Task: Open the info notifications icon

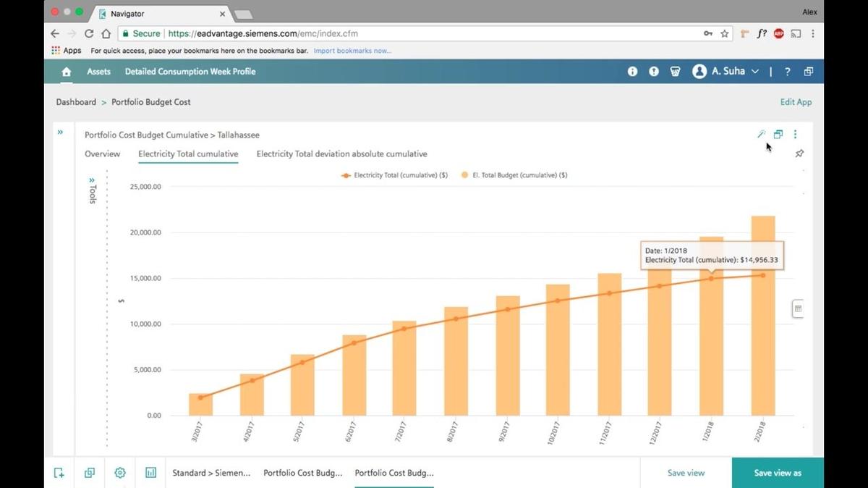Action: 633,72
